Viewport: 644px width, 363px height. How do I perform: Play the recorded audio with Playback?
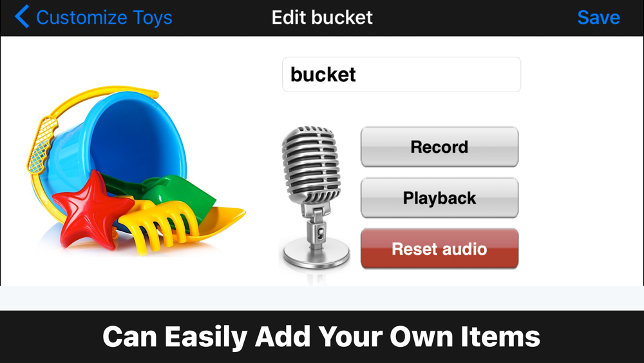439,198
